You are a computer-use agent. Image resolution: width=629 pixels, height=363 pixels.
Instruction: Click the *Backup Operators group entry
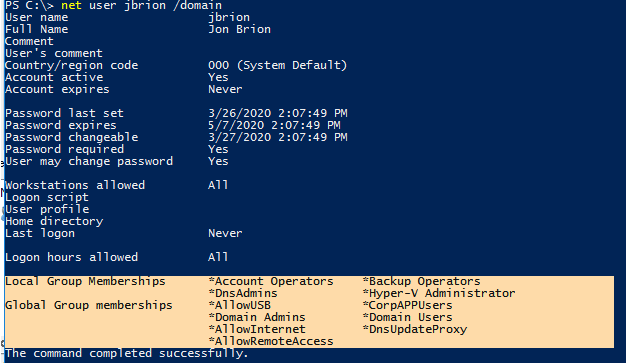(421, 282)
